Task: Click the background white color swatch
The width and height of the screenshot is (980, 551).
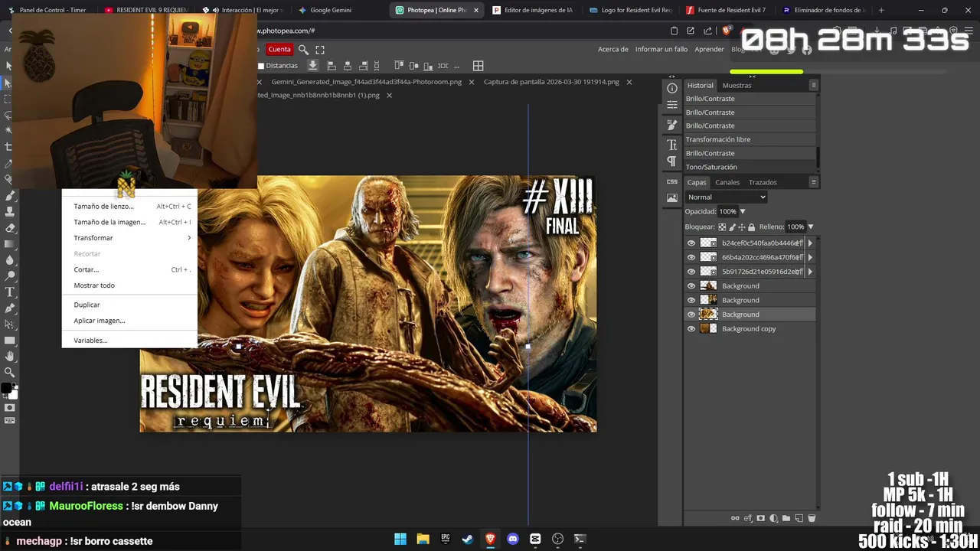Action: (x=13, y=394)
